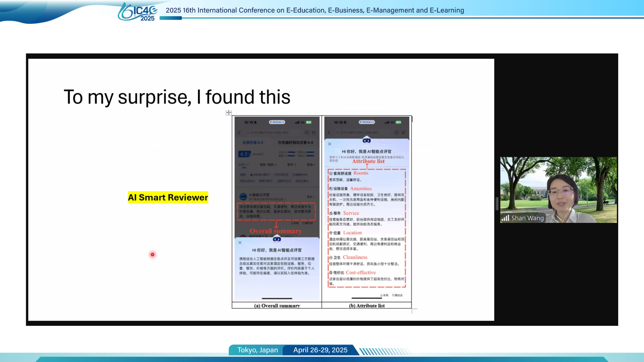Image resolution: width=644 pixels, height=362 pixels.
Task: Click robot mascot above attribute list panel
Action: pyautogui.click(x=367, y=140)
